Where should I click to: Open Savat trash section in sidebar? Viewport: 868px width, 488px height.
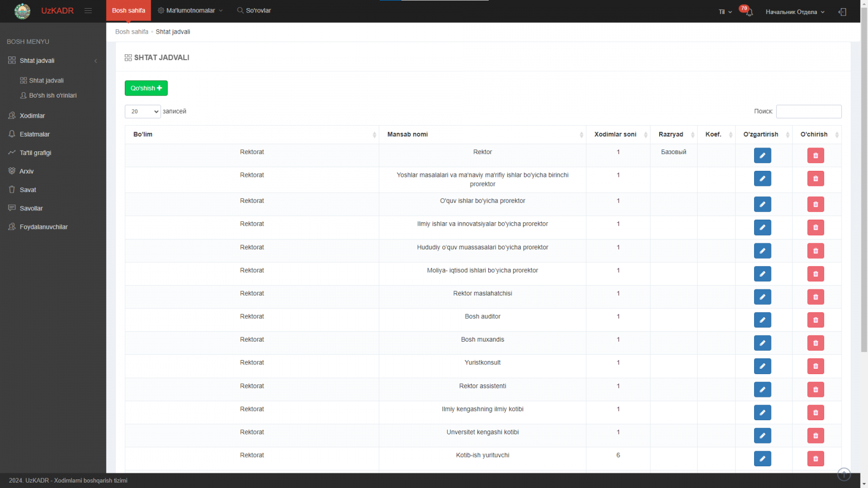28,190
